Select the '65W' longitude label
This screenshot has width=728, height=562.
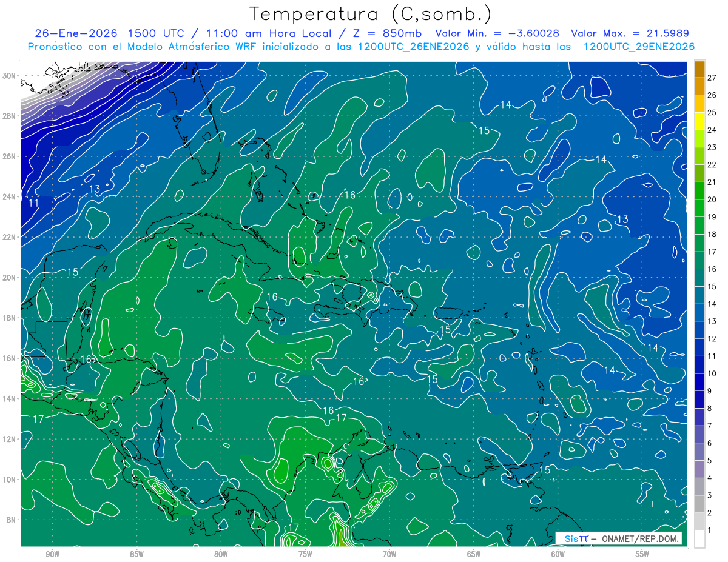[474, 554]
